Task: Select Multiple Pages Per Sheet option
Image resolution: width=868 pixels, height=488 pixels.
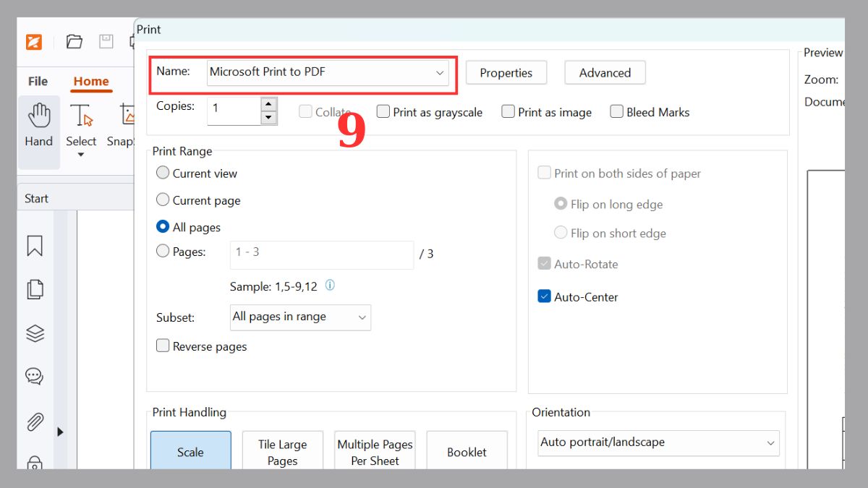Action: [x=375, y=450]
